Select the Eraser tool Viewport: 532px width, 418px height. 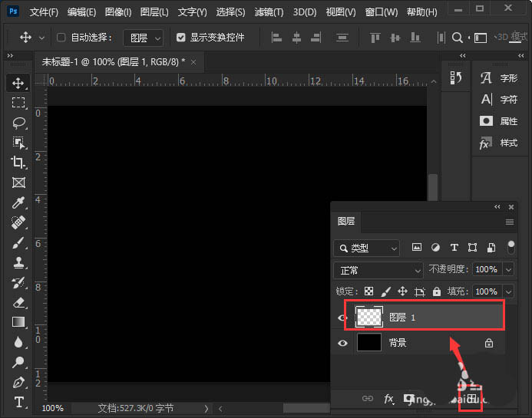[x=18, y=302]
